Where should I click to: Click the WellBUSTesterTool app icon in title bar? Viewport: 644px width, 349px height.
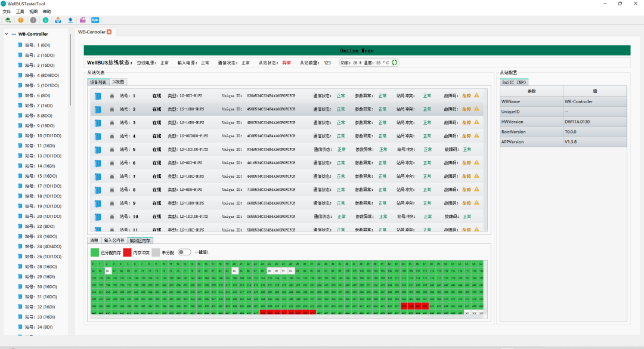tap(4, 4)
